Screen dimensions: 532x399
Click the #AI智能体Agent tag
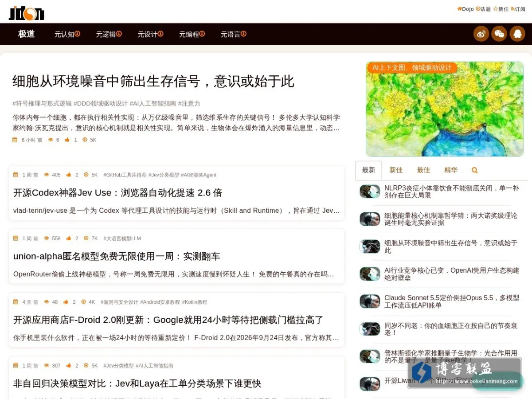coord(199,175)
